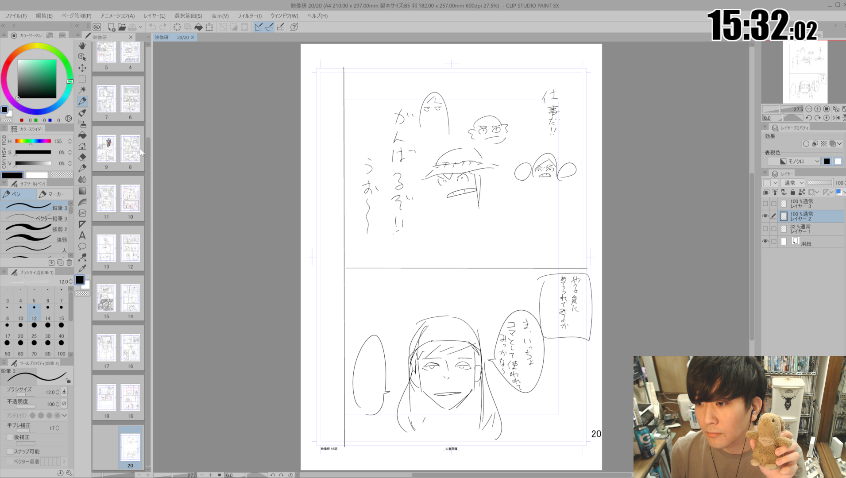Adjust the layer opacity slider
This screenshot has height=478, width=846.
(820, 183)
